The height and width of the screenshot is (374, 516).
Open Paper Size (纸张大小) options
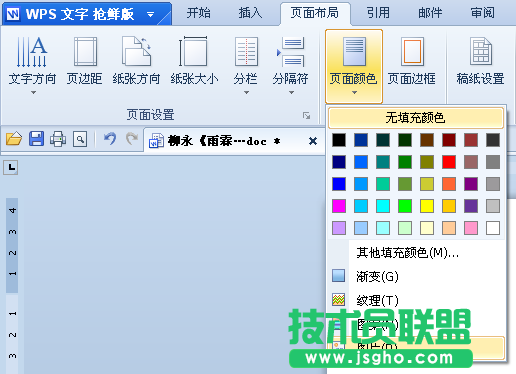[x=194, y=62]
